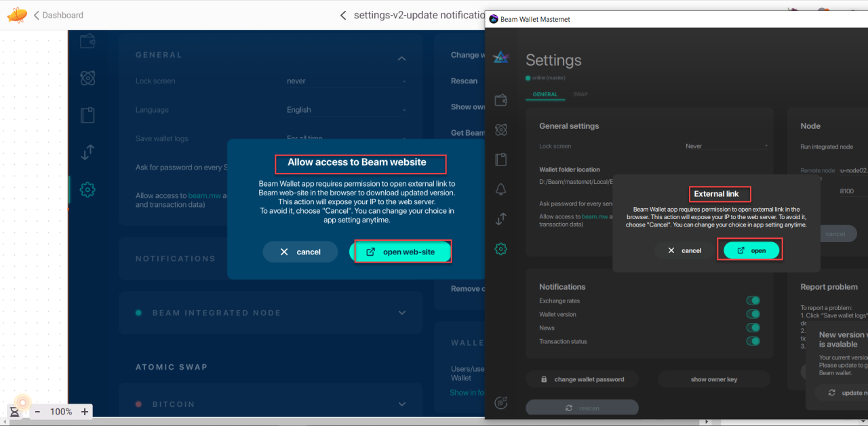Switch to the SWAP tab

[x=580, y=94]
